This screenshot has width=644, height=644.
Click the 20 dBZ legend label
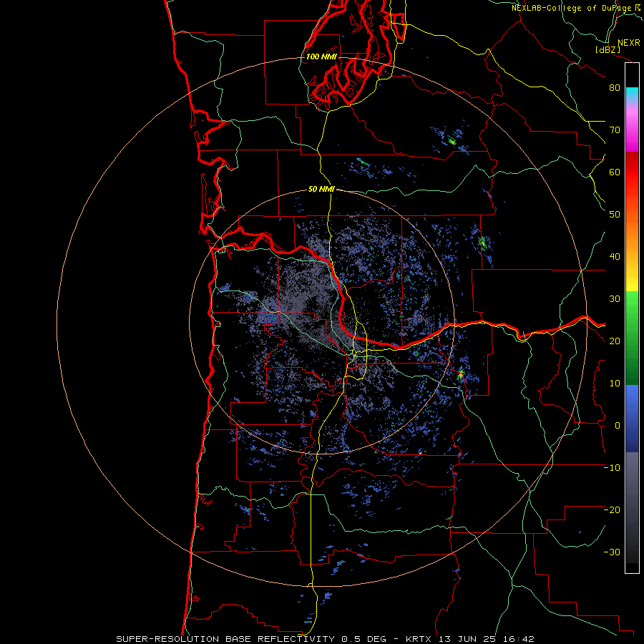pos(615,341)
